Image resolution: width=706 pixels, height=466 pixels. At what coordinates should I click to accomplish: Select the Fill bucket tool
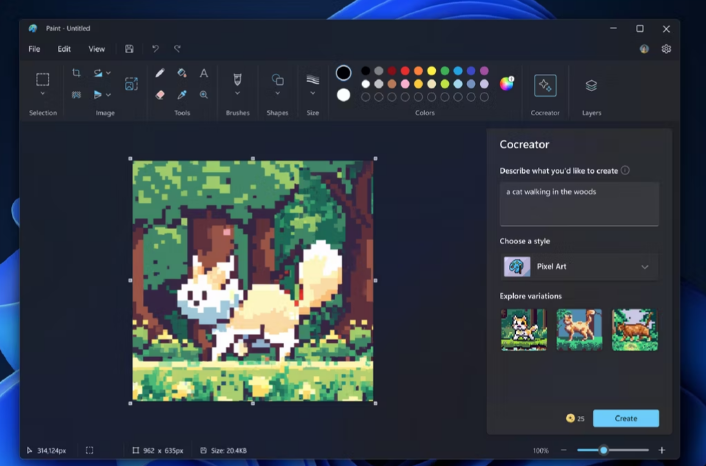click(182, 73)
